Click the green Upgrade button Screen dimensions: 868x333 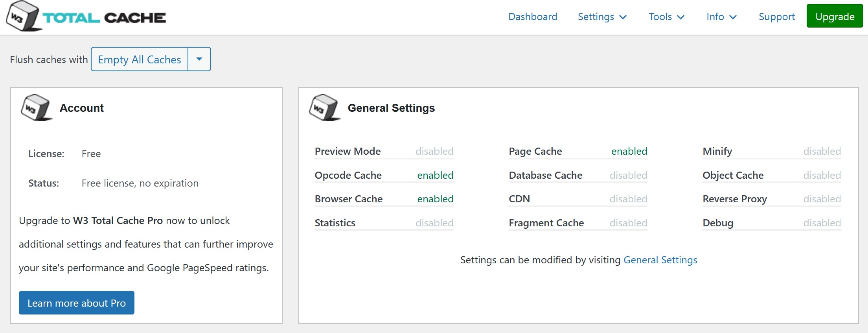tap(835, 16)
